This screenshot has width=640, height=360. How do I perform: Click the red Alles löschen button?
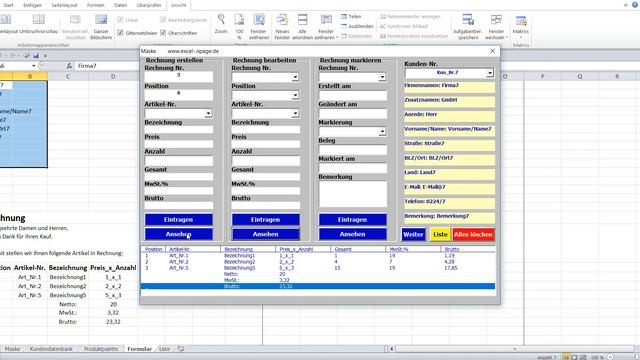(x=473, y=234)
